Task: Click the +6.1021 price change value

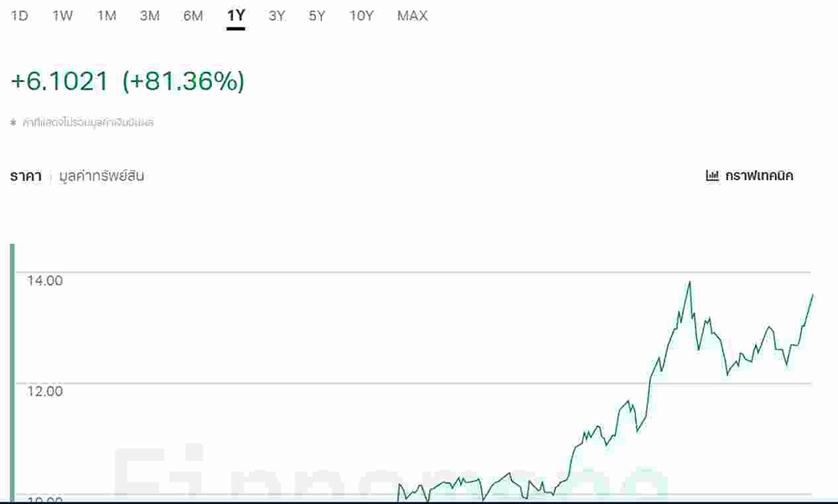Action: coord(59,81)
